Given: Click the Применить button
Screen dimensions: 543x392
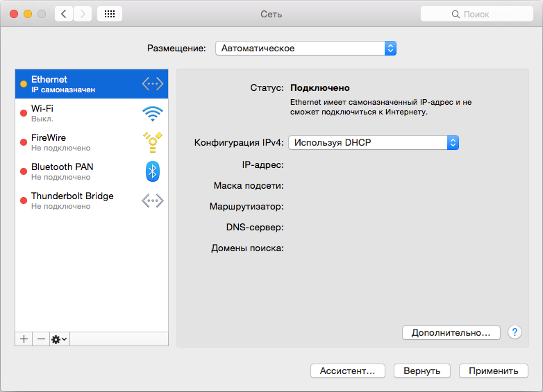Looking at the screenshot, I should 494,371.
